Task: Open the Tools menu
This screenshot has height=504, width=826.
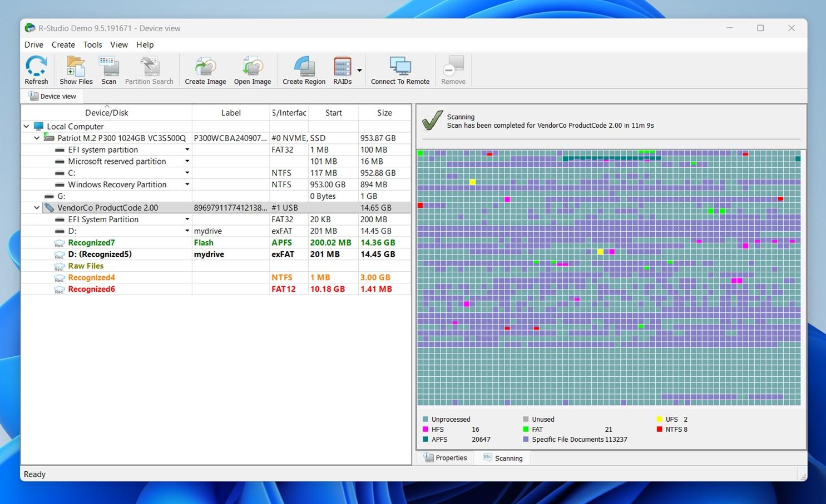Action: 92,45
